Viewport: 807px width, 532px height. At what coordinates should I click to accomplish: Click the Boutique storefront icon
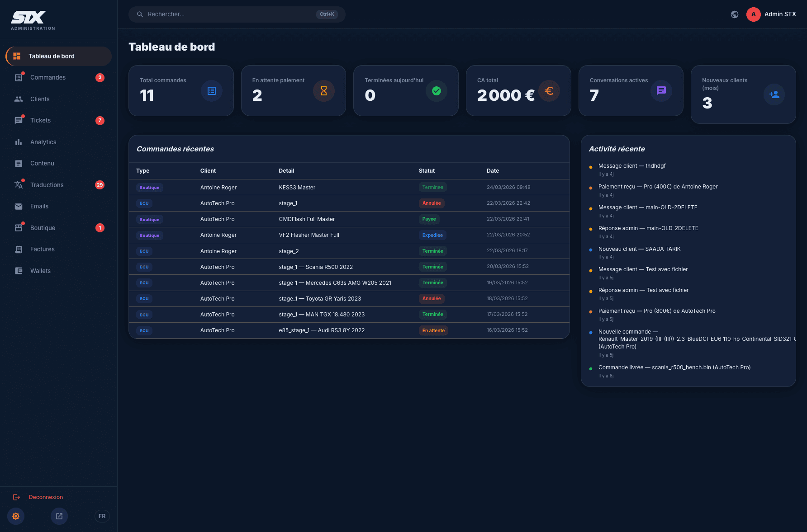click(x=19, y=228)
